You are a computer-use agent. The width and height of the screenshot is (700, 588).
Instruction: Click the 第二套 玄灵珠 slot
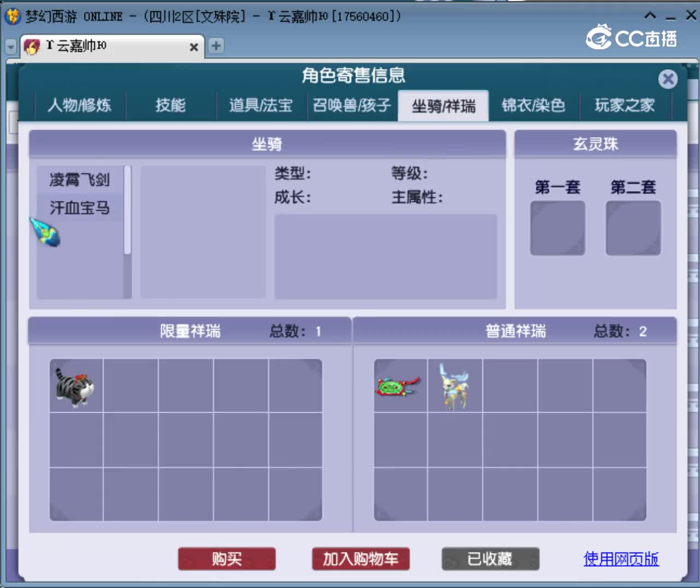[633, 228]
